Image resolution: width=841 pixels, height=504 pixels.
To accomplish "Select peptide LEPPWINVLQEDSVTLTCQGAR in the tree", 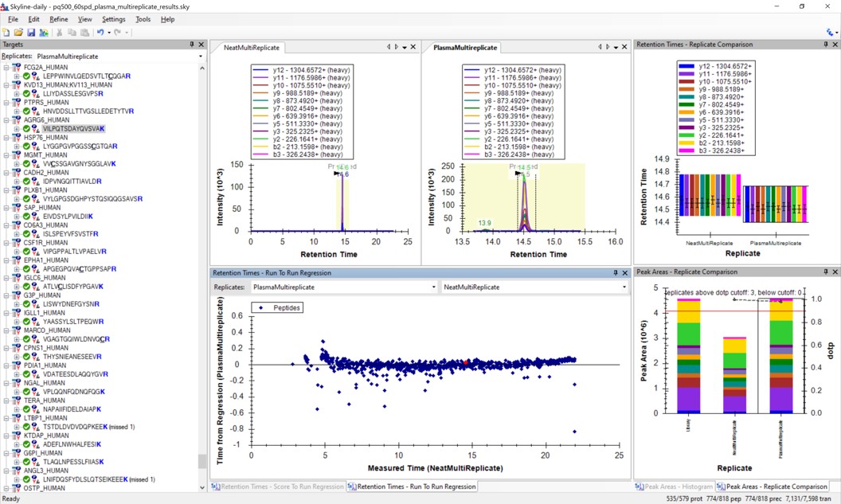I will tap(87, 76).
